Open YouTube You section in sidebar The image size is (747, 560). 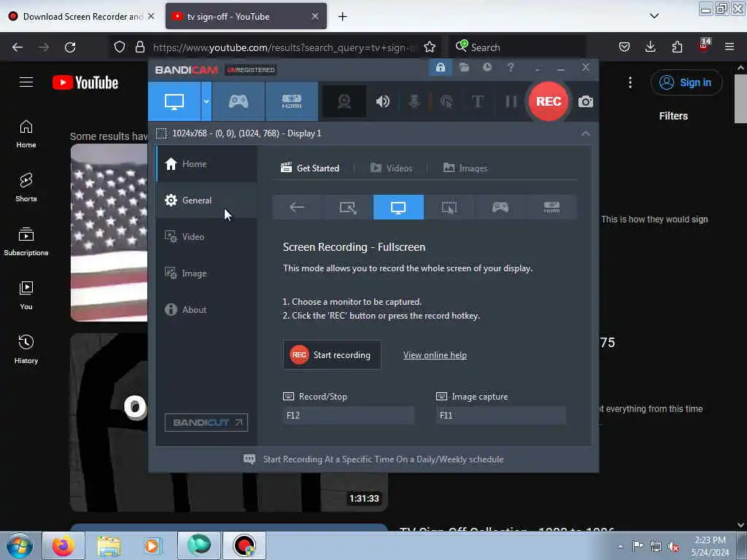(x=26, y=296)
